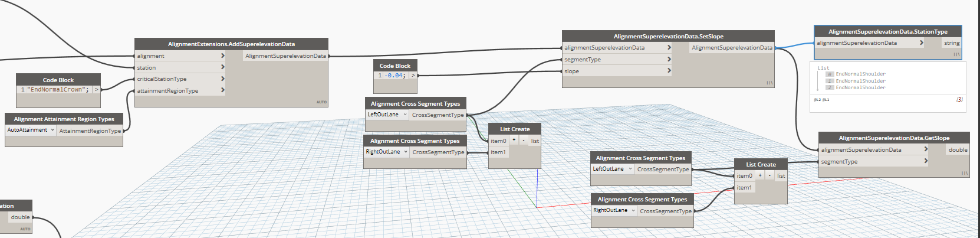Viewport: 980px width, 238px height.
Task: Click the remove item minus on left List Create
Action: tap(524, 140)
